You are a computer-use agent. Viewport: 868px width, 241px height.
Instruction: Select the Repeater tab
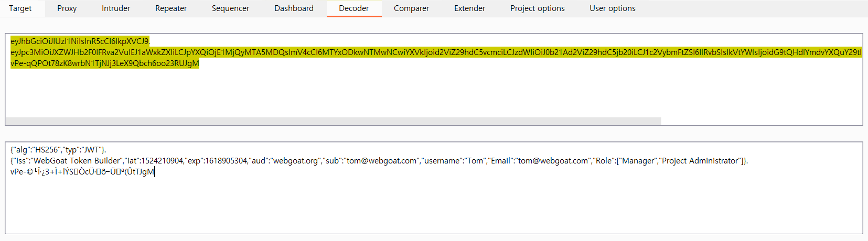[171, 8]
